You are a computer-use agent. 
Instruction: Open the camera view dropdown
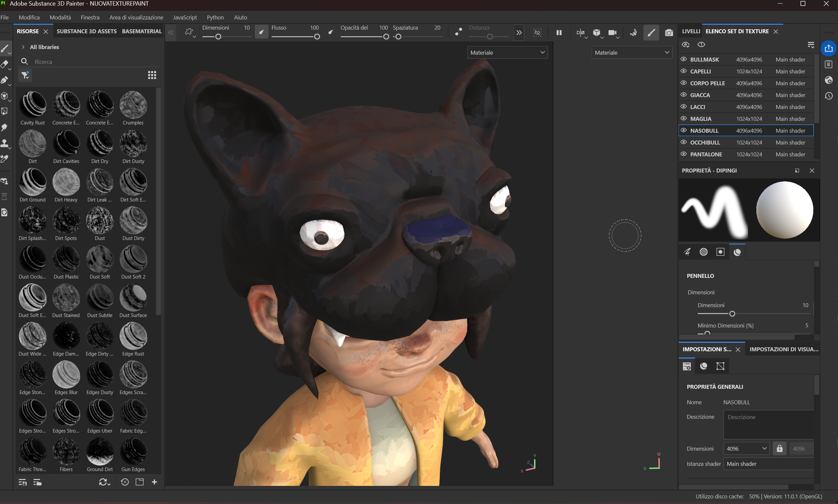(x=613, y=33)
